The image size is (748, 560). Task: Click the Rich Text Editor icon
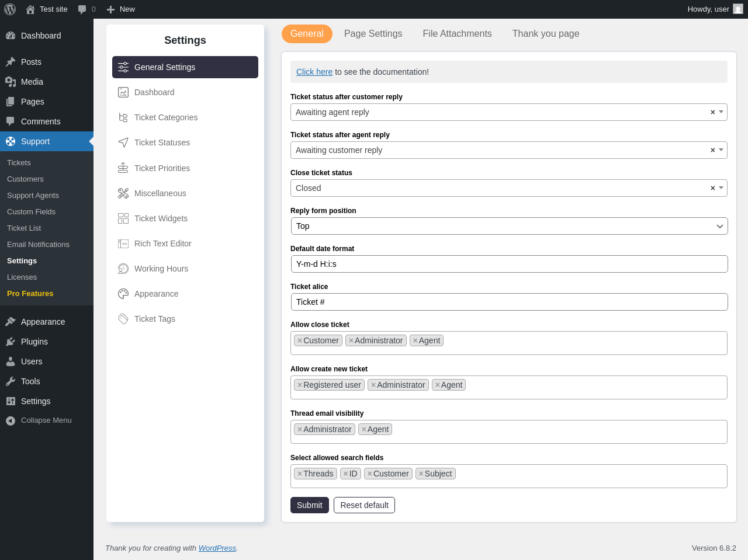coord(123,244)
